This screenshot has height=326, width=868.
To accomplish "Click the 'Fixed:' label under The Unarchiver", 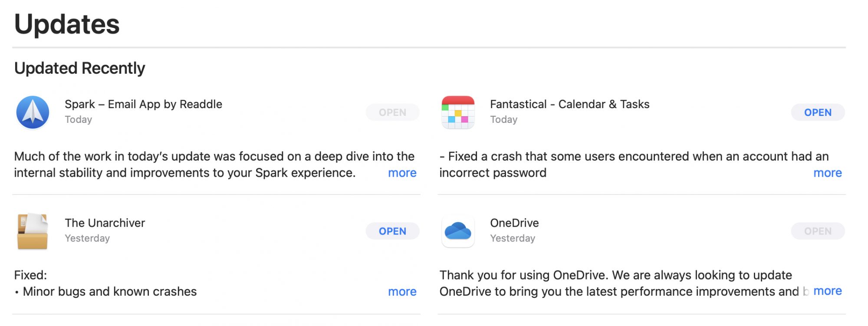I will pyautogui.click(x=30, y=275).
